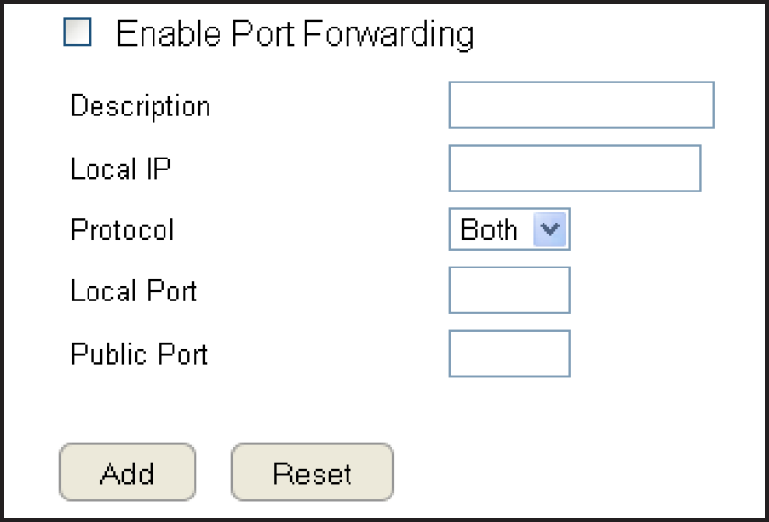The image size is (769, 522).
Task: Enable the Port Forwarding checkbox
Action: [x=77, y=34]
